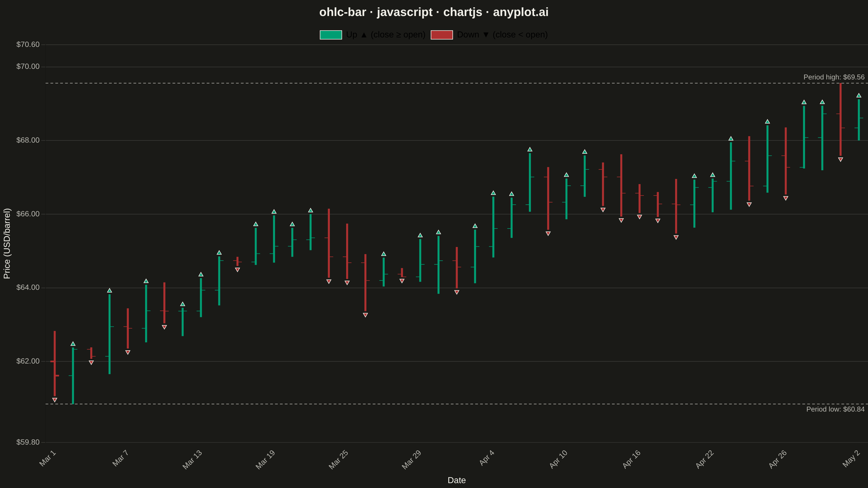Screen dimensions: 868x488
Task: Click the Mar 13 x-axis date label
Action: pyautogui.click(x=192, y=459)
